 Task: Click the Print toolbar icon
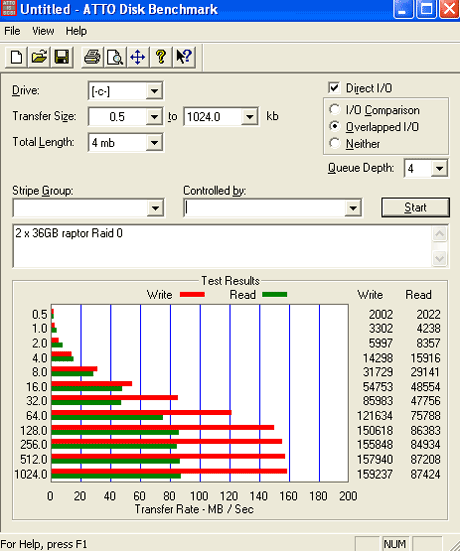[92, 57]
